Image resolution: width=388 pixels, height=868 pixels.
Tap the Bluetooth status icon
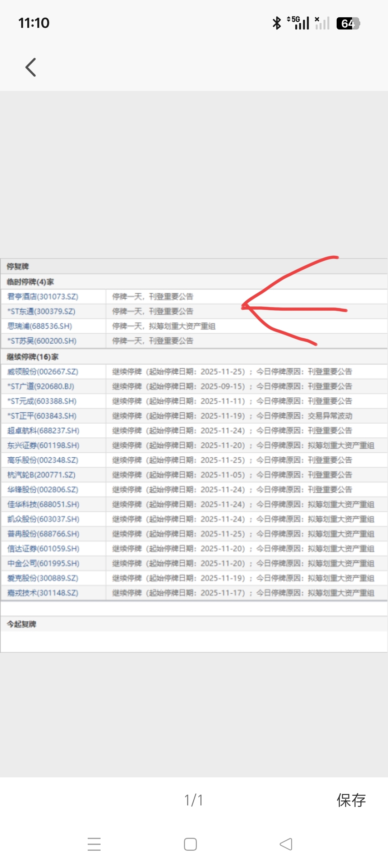(277, 23)
